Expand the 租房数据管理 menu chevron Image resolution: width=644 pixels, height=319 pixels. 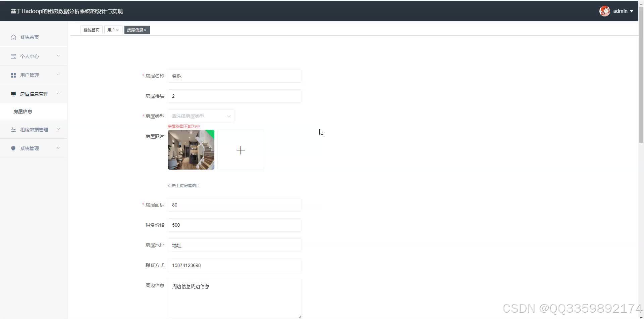58,129
